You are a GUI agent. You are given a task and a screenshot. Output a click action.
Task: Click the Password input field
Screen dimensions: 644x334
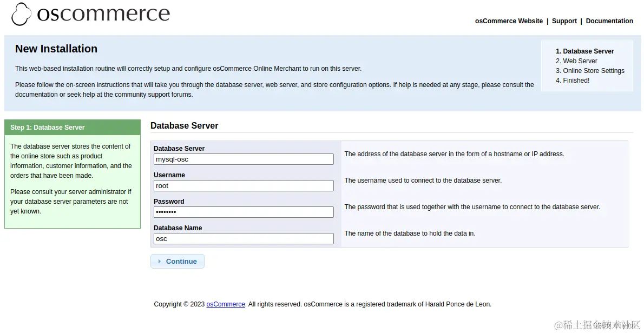coord(244,212)
